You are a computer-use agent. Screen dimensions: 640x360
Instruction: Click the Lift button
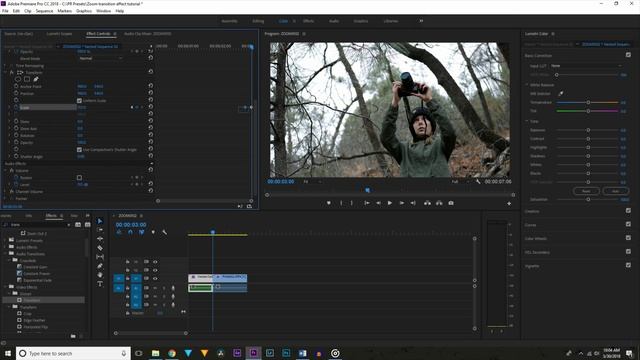point(427,203)
